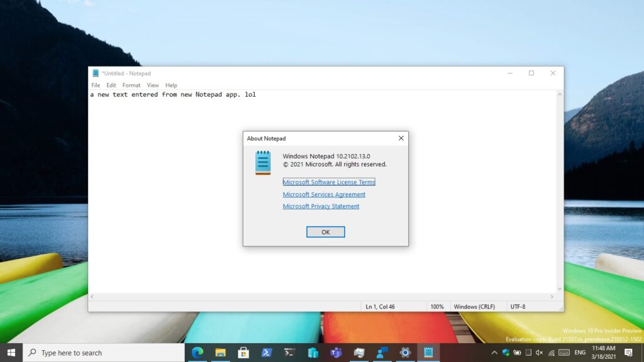Screen dimensions: 644x362
Task: Open Settings from the taskbar gear icon
Action: click(x=405, y=353)
